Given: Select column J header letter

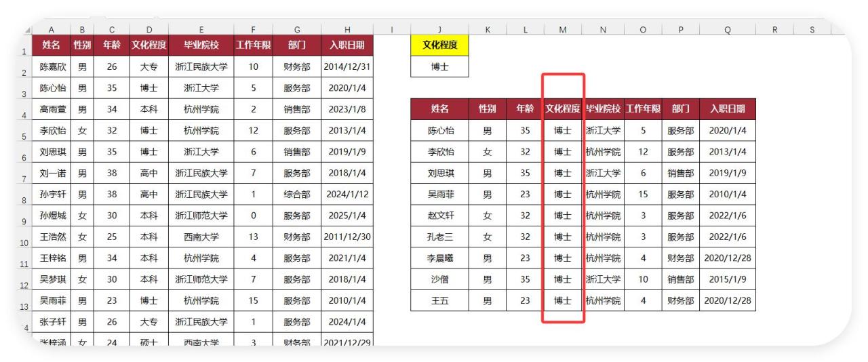Looking at the screenshot, I should click(x=439, y=30).
